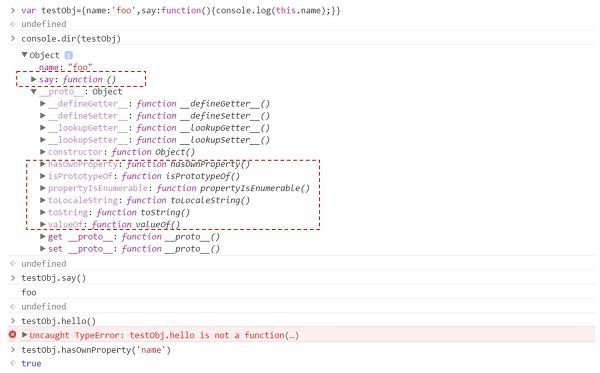Expand the propertyIsEnumerable function entry

(43, 188)
